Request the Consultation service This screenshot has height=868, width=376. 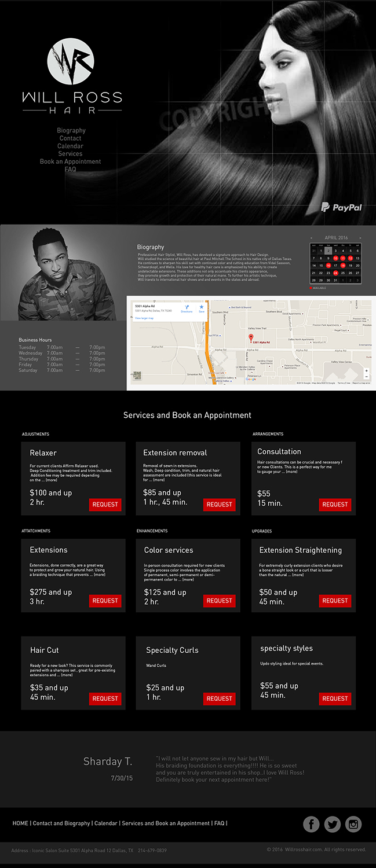[335, 505]
